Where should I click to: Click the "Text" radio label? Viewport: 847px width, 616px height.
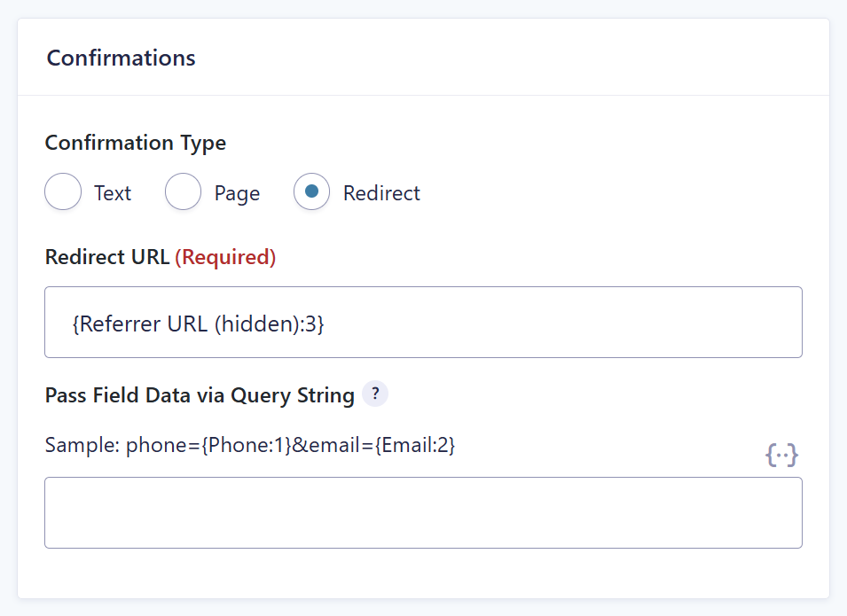click(113, 193)
